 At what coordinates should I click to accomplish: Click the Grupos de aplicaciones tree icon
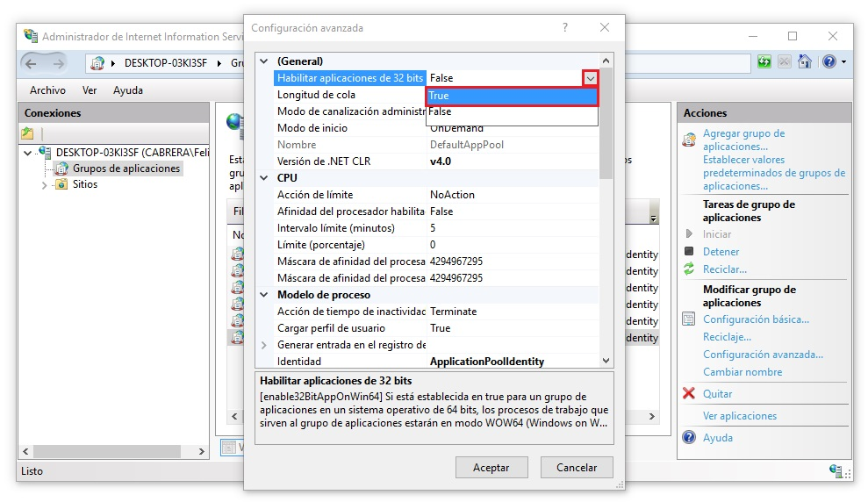tap(61, 169)
